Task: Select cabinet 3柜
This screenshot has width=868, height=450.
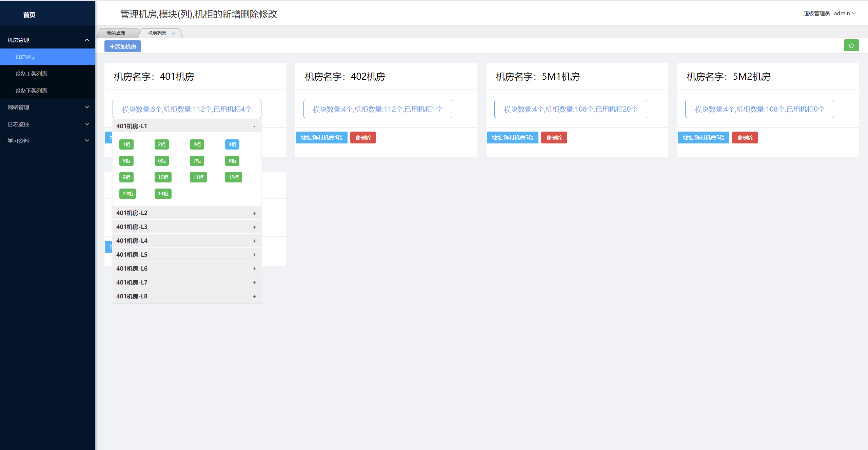Action: point(197,144)
